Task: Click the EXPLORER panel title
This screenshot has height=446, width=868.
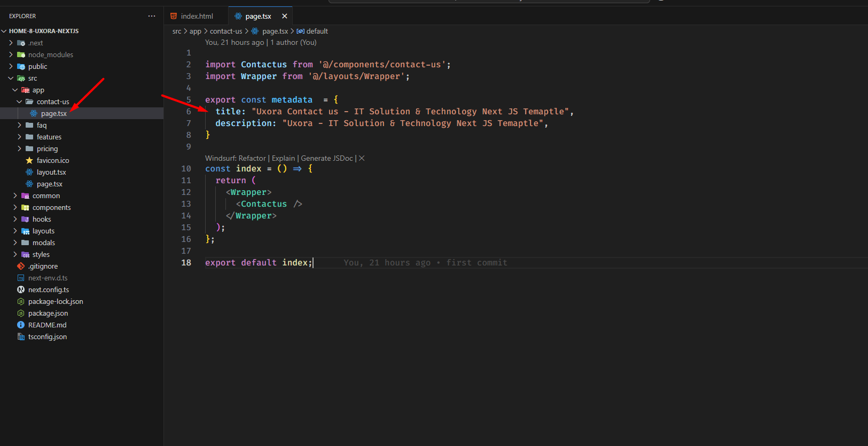Action: point(22,16)
